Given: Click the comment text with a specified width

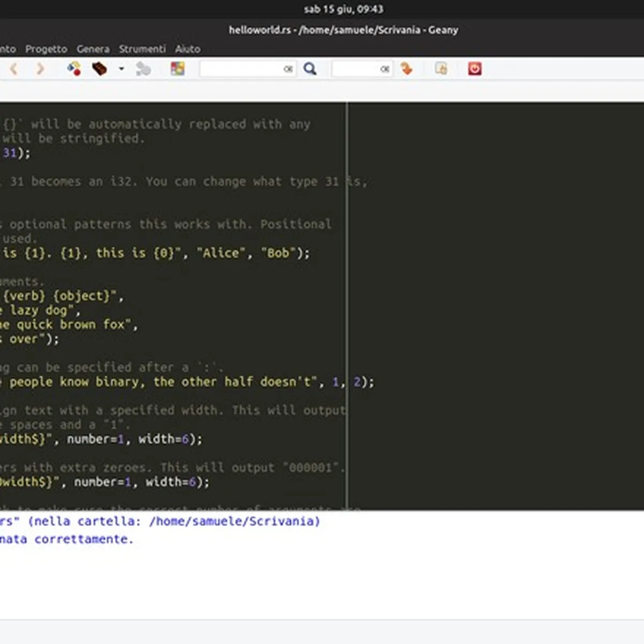Looking at the screenshot, I should [x=173, y=410].
